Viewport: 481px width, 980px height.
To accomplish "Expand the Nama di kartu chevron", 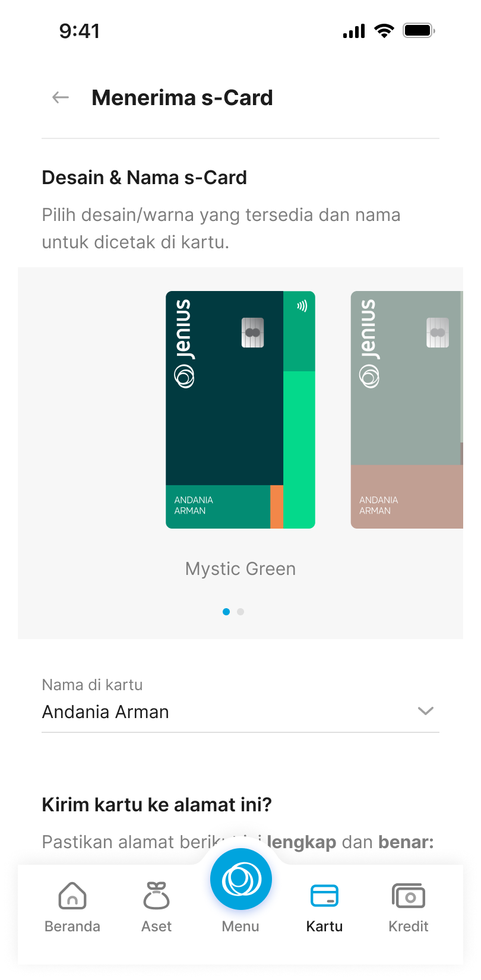I will coord(426,711).
